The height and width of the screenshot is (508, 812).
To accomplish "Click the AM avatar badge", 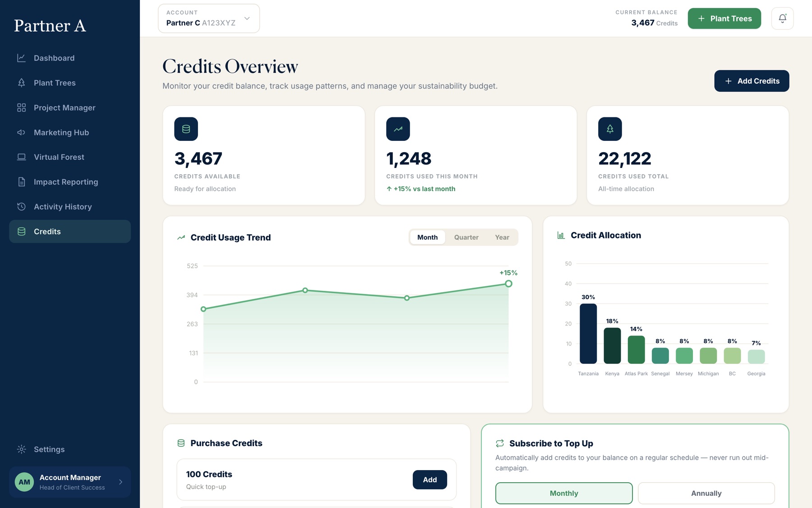I will (24, 482).
